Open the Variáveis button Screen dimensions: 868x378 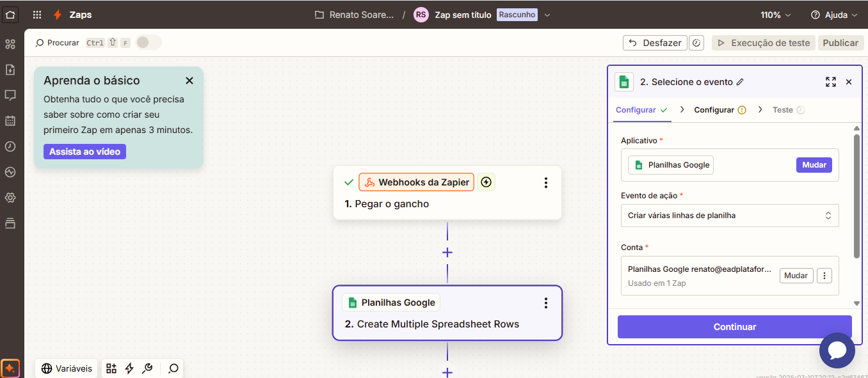tap(67, 368)
